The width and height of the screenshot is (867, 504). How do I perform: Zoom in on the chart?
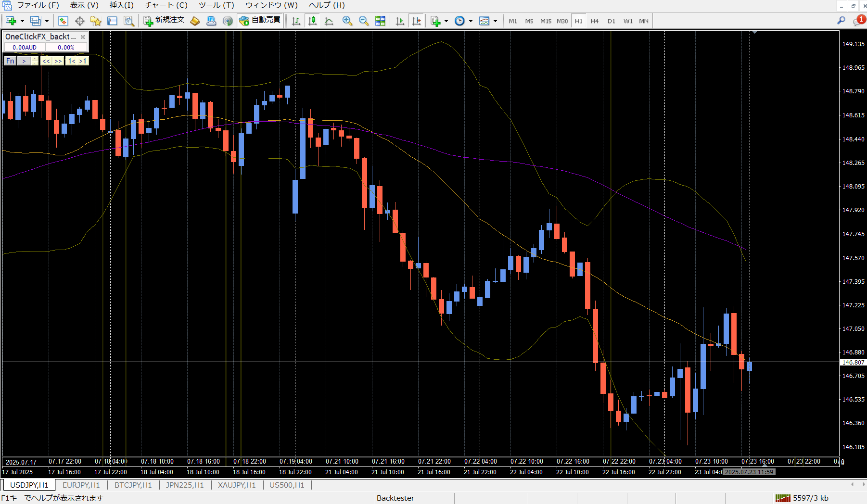[x=347, y=21]
